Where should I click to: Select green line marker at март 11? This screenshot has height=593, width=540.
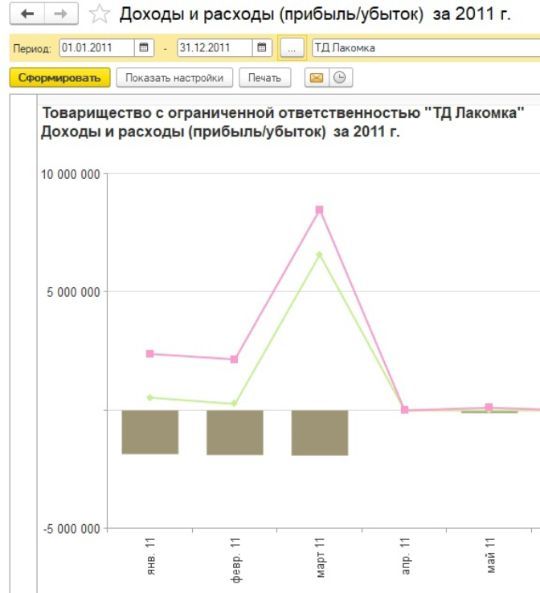[320, 255]
